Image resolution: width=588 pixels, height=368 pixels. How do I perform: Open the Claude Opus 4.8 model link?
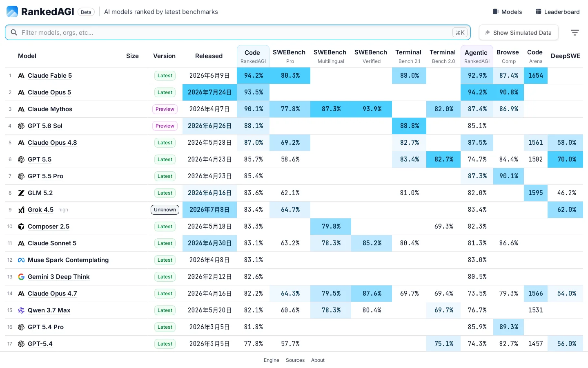pos(52,143)
